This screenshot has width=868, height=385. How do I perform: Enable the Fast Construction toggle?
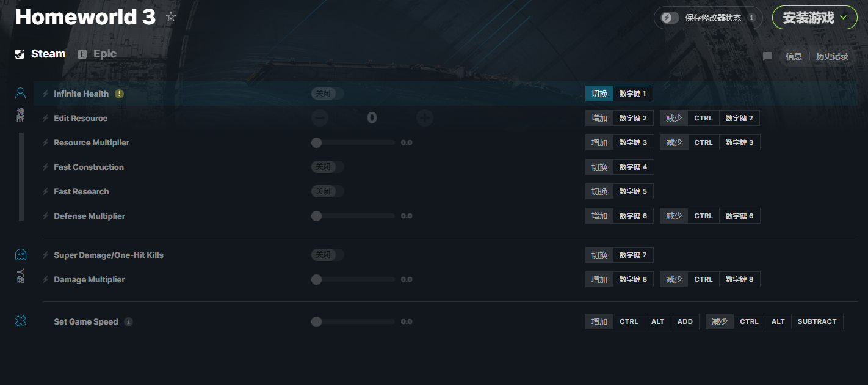click(328, 167)
